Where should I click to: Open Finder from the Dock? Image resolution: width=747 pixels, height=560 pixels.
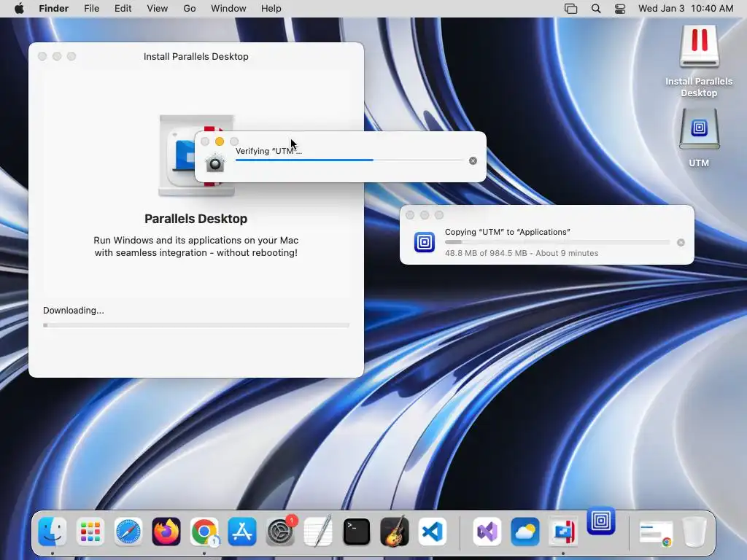[x=52, y=532]
